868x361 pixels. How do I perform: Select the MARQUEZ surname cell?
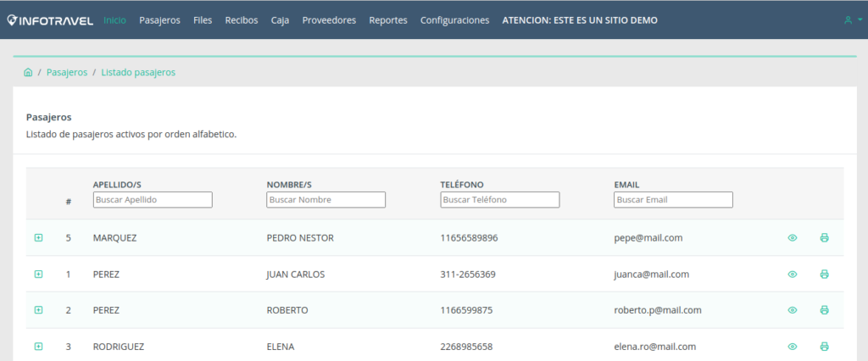[114, 238]
